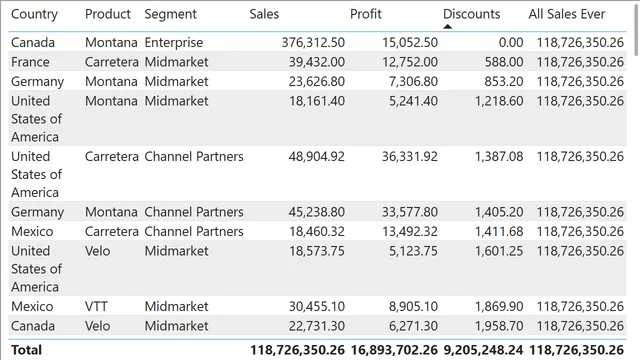
Task: Select Velo product in the Canada row
Action: tap(98, 326)
